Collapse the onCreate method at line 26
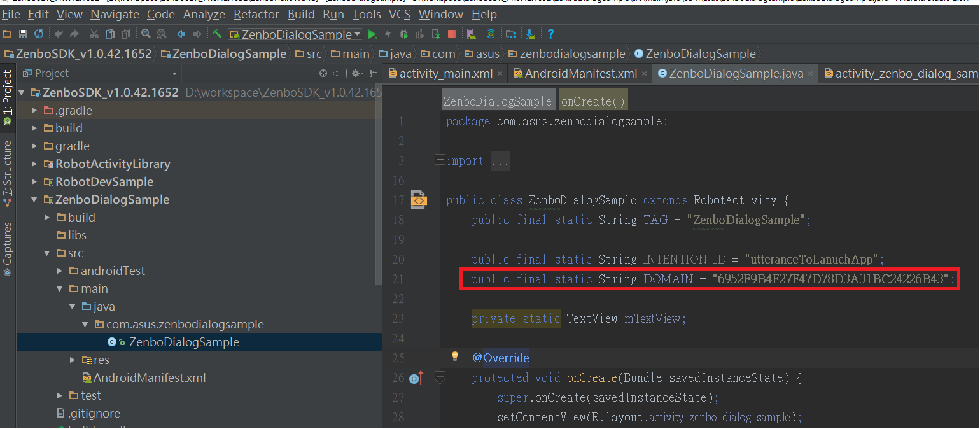Image resolution: width=980 pixels, height=429 pixels. (x=439, y=377)
